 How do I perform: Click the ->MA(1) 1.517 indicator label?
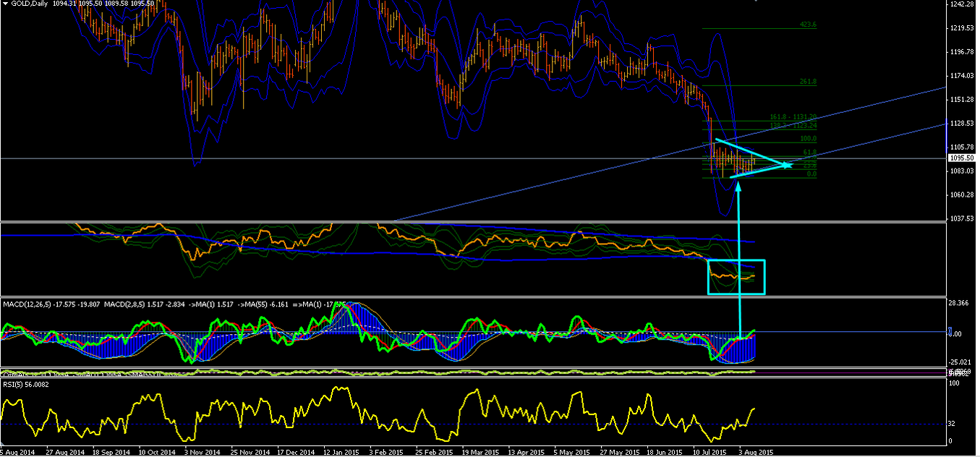210,303
